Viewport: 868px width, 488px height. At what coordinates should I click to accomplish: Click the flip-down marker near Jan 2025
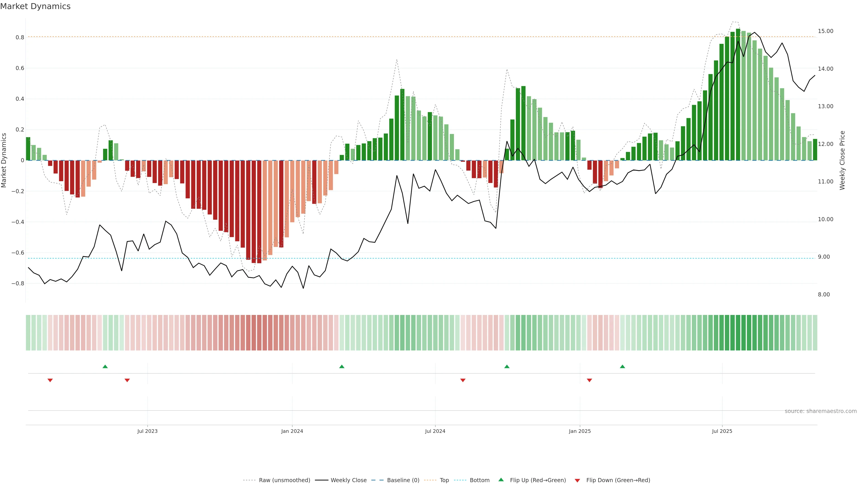[589, 380]
